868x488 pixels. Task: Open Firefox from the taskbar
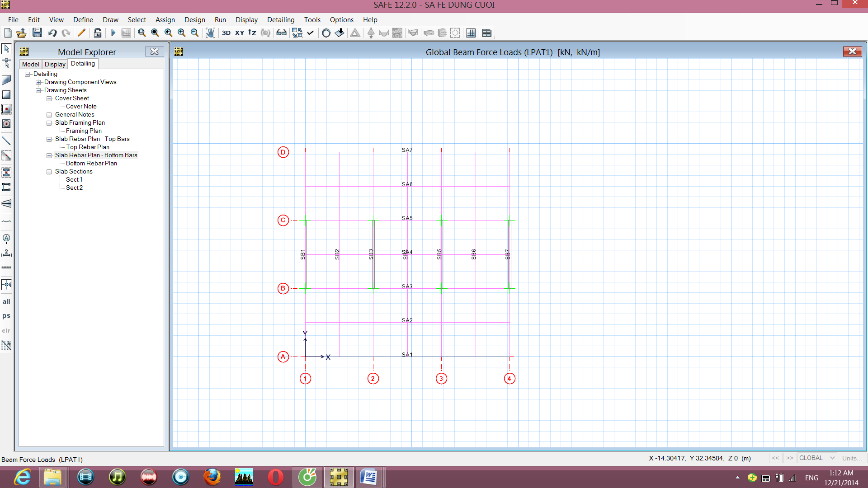212,477
